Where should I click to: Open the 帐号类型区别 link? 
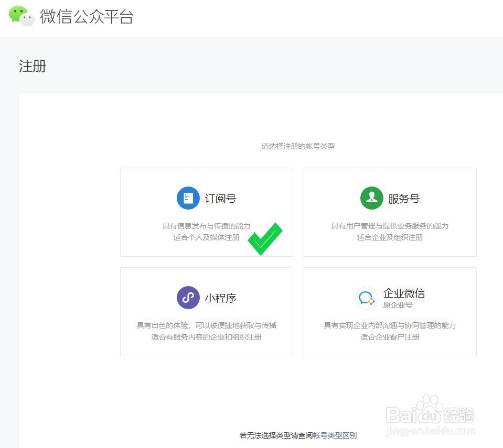pyautogui.click(x=335, y=435)
